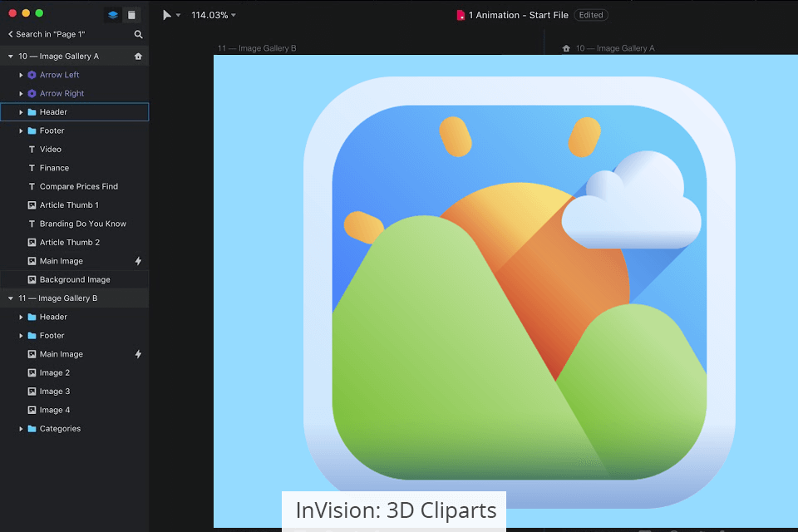Select the Image 2 layer
The height and width of the screenshot is (532, 798).
74,372
